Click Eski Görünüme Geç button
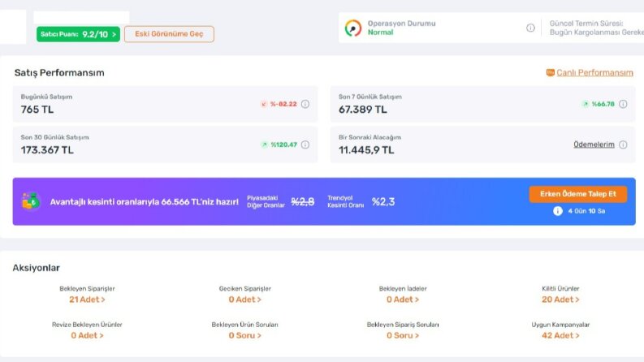Viewport: 644px width, 362px height. (x=169, y=34)
